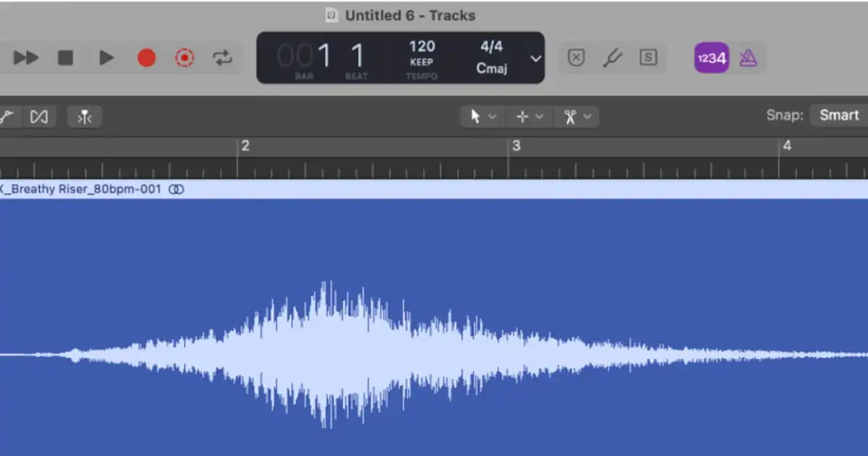Click the 4/4 time signature
The height and width of the screenshot is (456, 868).
tap(492, 47)
